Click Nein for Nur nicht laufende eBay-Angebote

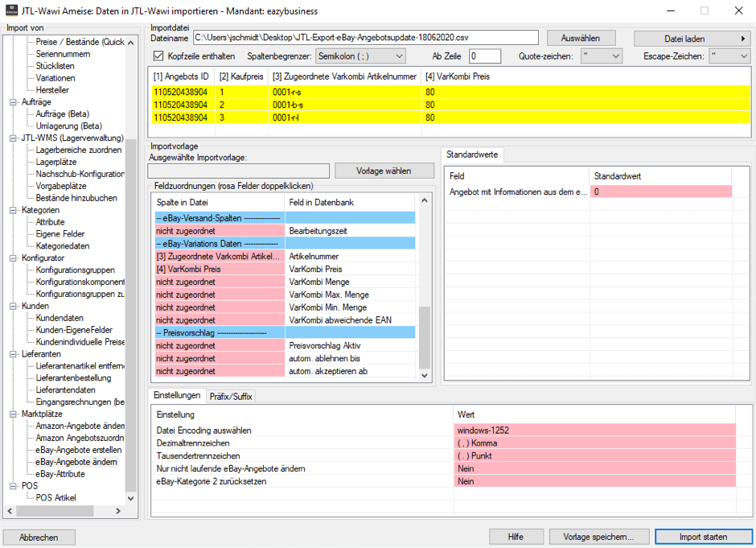[595, 468]
